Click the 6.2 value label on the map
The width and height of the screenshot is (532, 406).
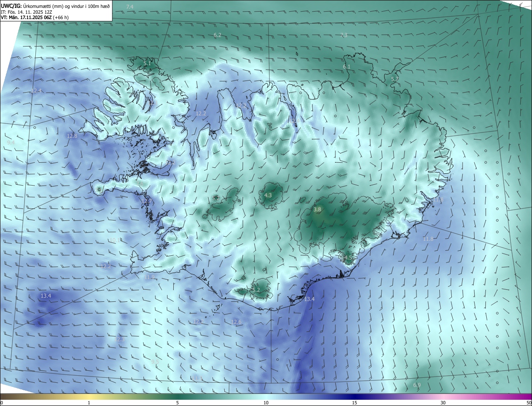217,35
